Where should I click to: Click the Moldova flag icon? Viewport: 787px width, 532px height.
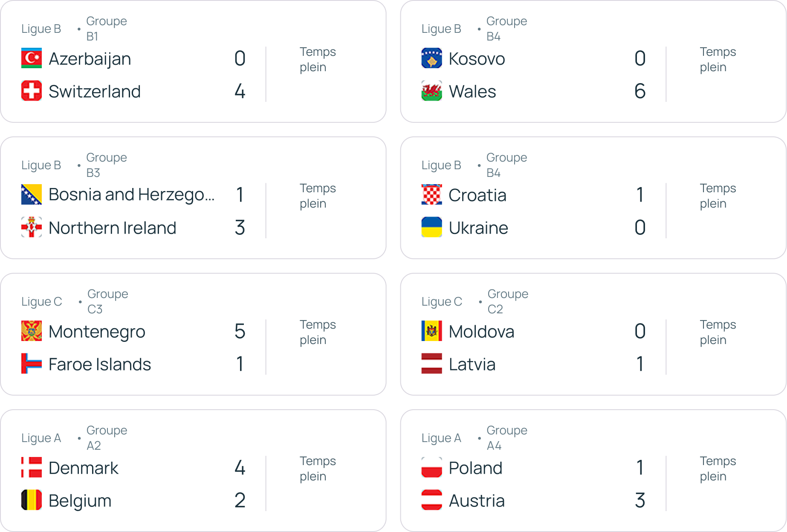431,331
